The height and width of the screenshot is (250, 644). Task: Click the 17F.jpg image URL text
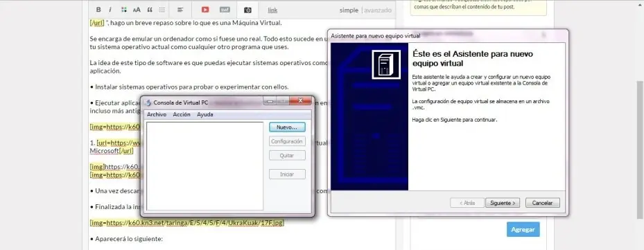187,223
